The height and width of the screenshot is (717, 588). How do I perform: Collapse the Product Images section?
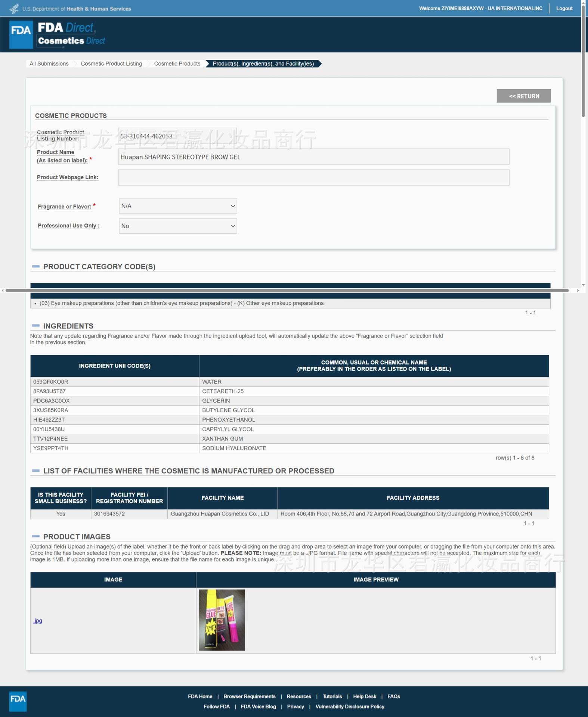(x=36, y=536)
